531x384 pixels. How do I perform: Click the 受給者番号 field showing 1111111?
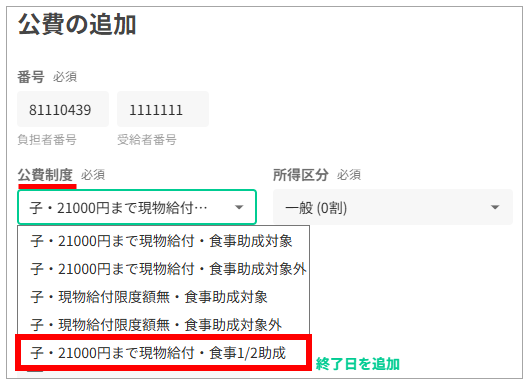163,109
